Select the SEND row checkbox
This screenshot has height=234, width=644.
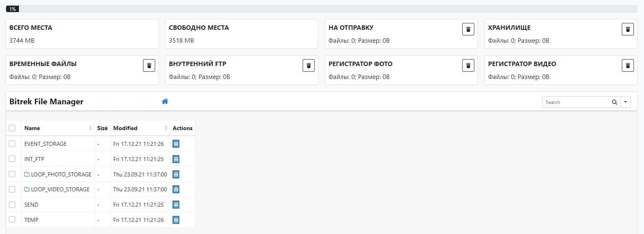pos(12,205)
